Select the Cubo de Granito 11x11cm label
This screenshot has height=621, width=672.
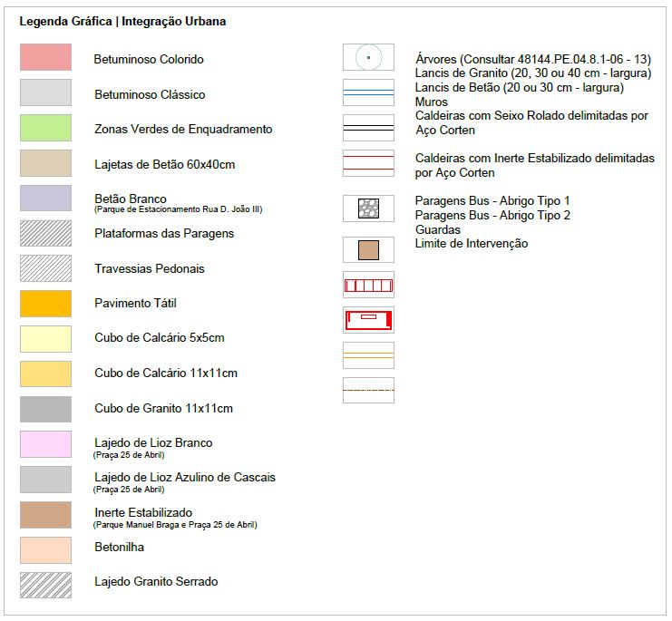click(163, 409)
